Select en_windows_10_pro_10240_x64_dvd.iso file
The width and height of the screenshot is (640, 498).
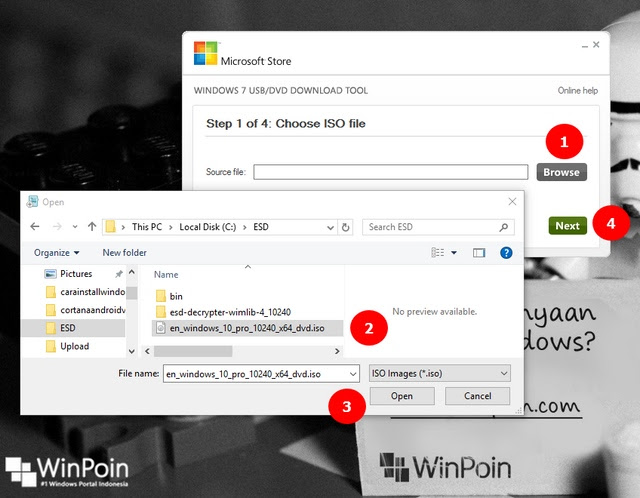point(247,328)
